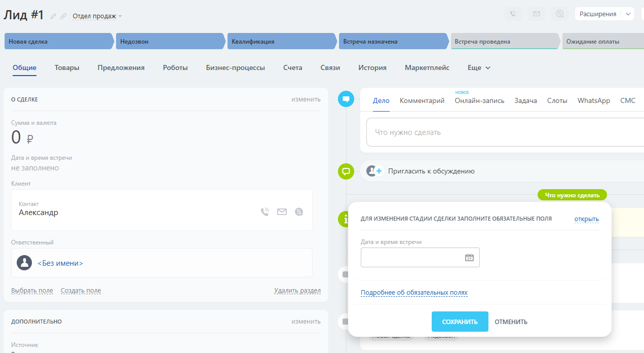Click не заполнено meeting date value
The image size is (644, 353).
point(35,168)
